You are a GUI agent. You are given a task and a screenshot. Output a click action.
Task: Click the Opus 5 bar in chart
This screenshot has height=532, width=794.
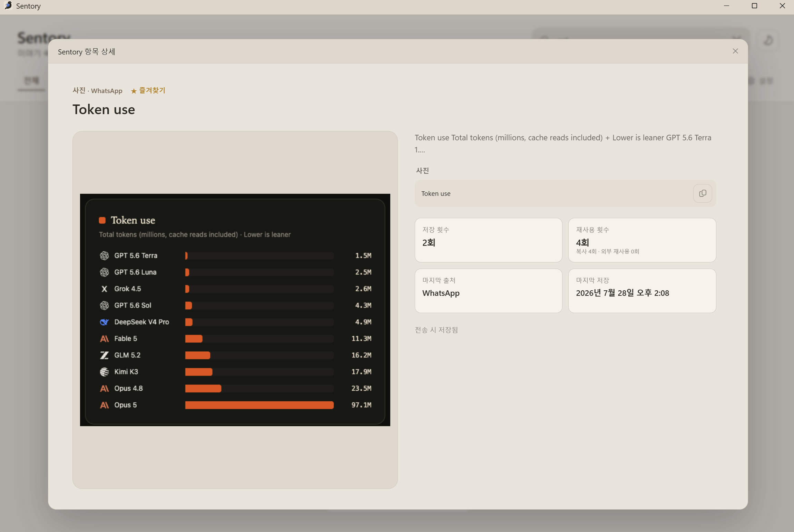tap(259, 405)
